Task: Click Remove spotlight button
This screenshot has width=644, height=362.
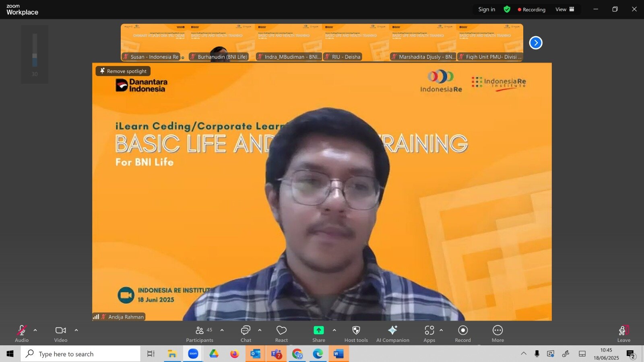Action: coord(123,71)
